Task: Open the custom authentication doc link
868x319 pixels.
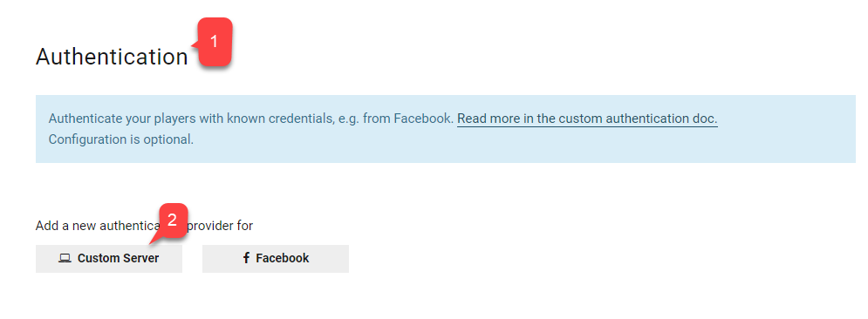Action: click(587, 119)
